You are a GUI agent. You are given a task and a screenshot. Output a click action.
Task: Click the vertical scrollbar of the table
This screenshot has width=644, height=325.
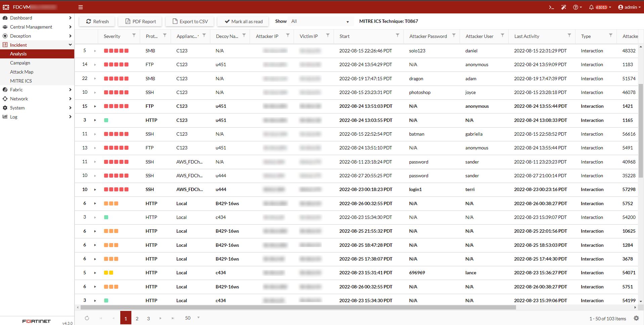point(641,131)
